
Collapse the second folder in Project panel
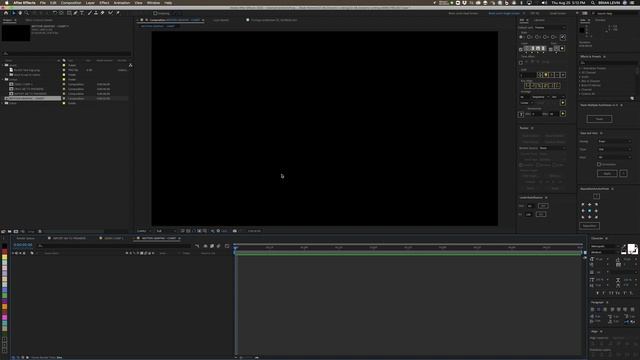3,80
